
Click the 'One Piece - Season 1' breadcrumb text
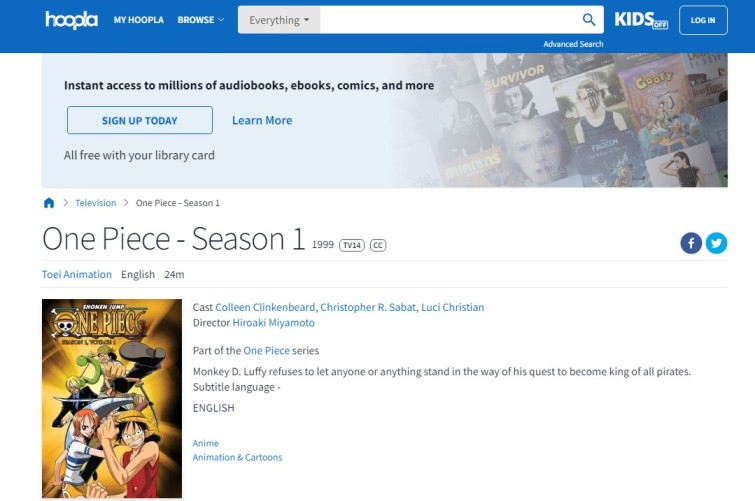[x=178, y=203]
